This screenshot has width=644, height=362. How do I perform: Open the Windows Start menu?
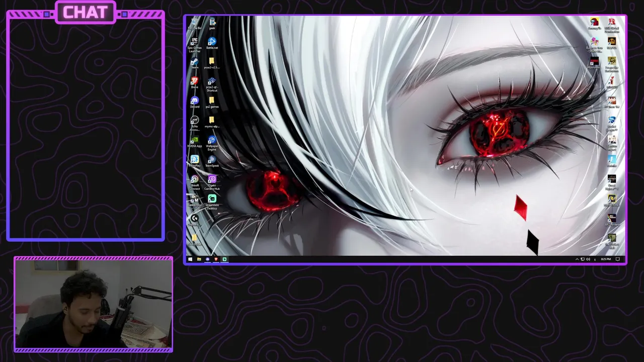pyautogui.click(x=190, y=259)
